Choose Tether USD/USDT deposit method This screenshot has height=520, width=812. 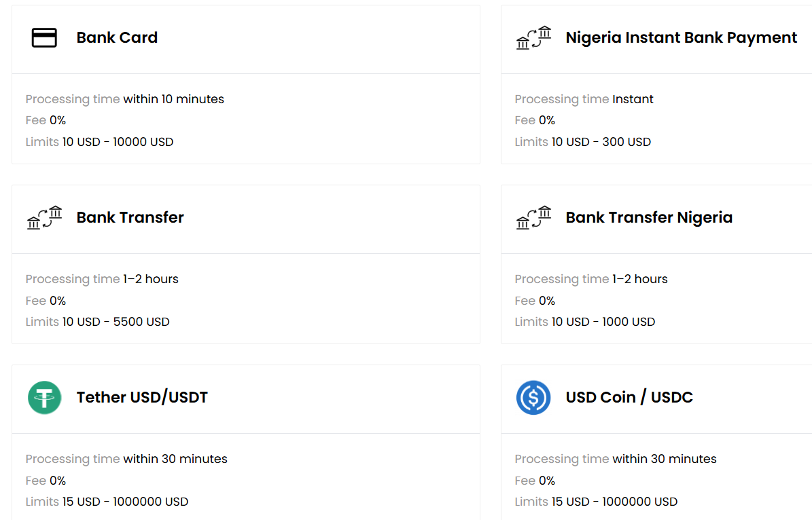click(x=142, y=398)
